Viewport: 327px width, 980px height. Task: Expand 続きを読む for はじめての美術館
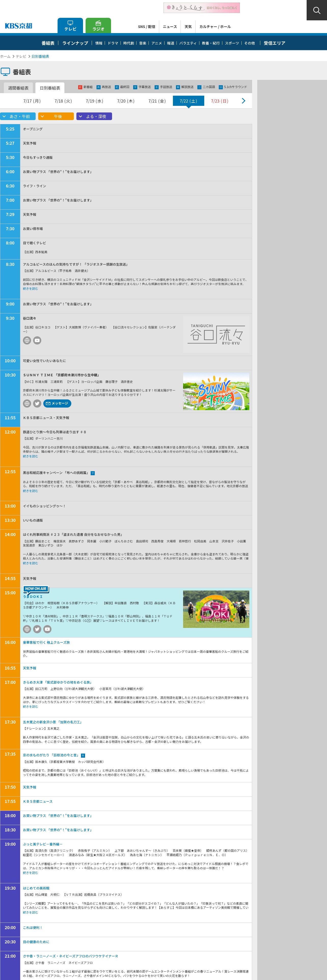[x=31, y=912]
